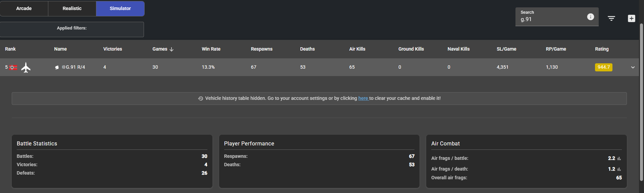The height and width of the screenshot is (193, 644).
Task: Click the yellow 944.7 rating badge
Action: [x=603, y=67]
